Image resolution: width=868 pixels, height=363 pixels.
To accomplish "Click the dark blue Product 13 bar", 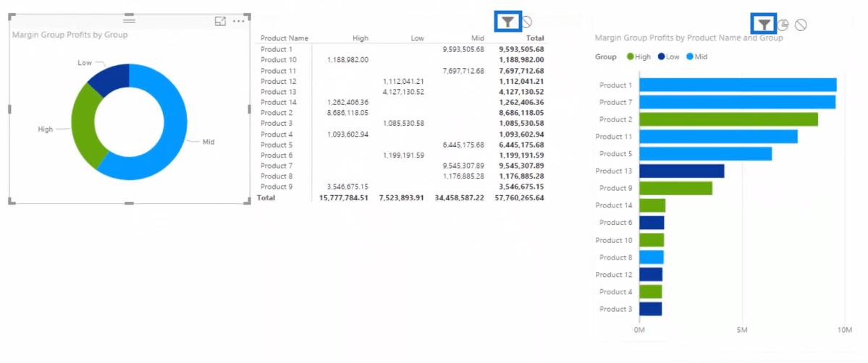I will pos(682,171).
